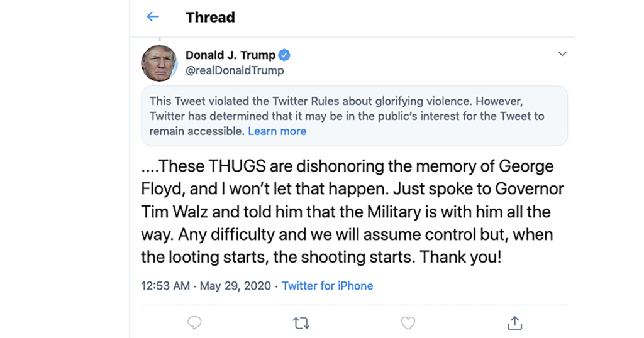The width and height of the screenshot is (644, 338).
Task: Click the 12:53 AM time
Action: (x=165, y=286)
